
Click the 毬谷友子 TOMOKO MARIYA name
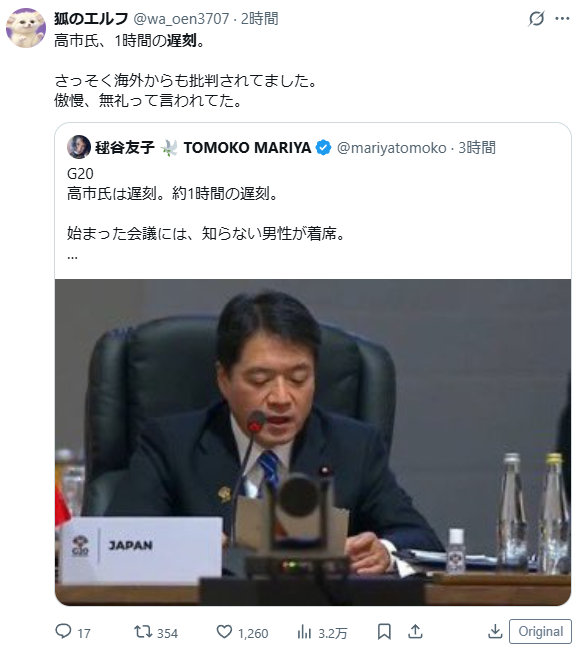(203, 147)
